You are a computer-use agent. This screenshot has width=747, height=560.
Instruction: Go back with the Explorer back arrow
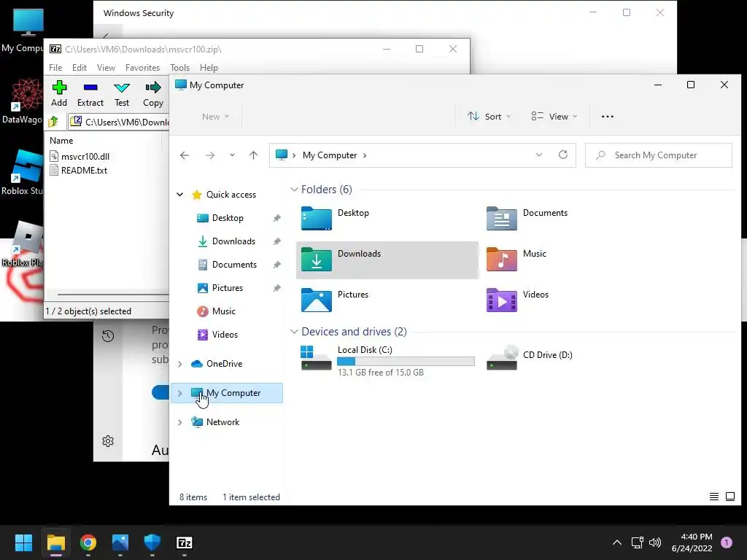[x=185, y=155]
